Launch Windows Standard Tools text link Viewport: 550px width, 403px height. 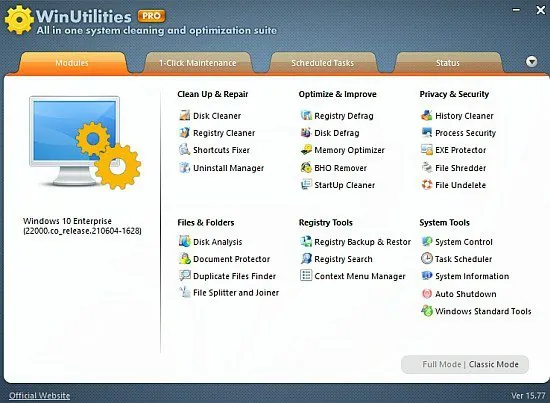click(483, 311)
